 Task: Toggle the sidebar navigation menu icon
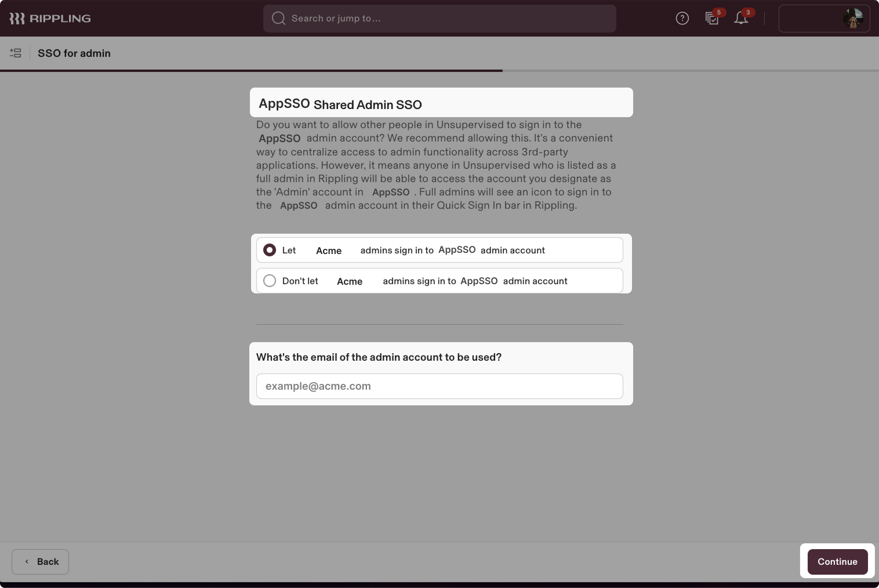16,53
